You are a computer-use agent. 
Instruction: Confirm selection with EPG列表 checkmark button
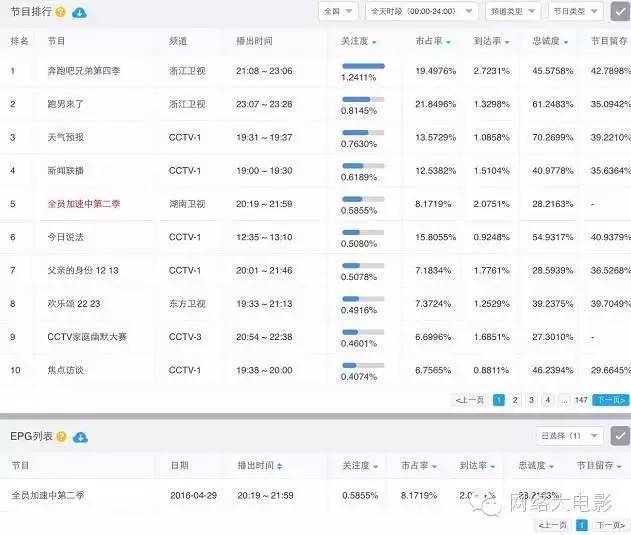[x=620, y=436]
